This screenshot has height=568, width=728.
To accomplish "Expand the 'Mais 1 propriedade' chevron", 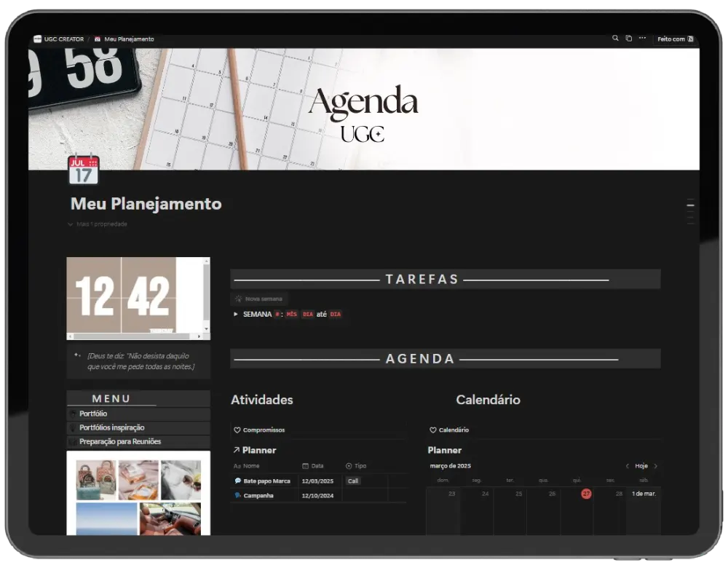I will pos(71,224).
